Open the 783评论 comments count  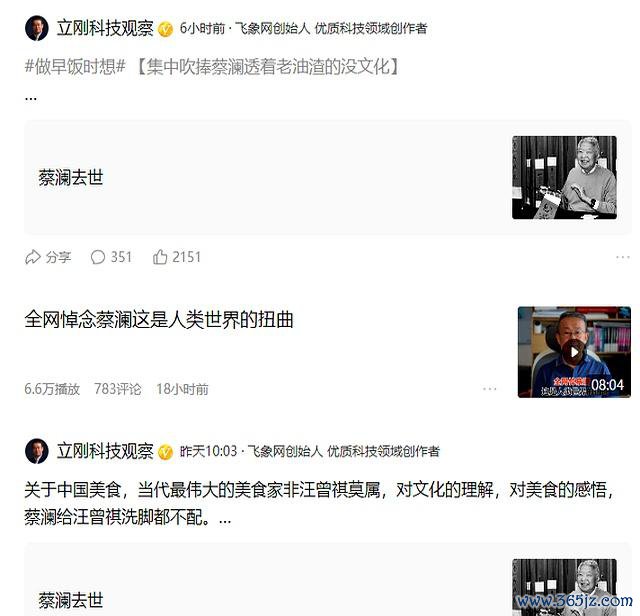pyautogui.click(x=118, y=389)
